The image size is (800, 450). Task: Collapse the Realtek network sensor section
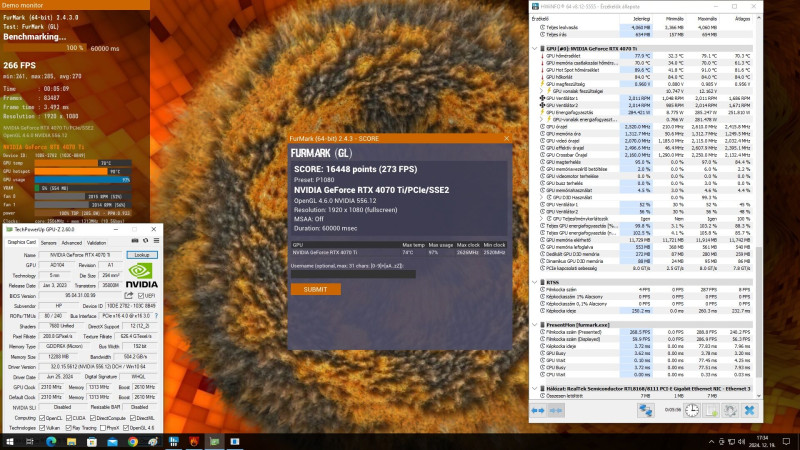tap(535, 389)
